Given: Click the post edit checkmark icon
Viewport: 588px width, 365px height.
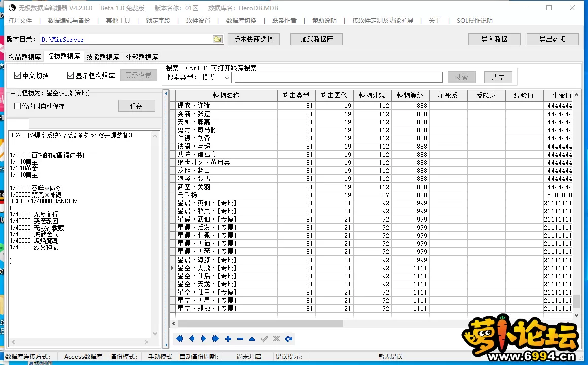Looking at the screenshot, I should 265,339.
